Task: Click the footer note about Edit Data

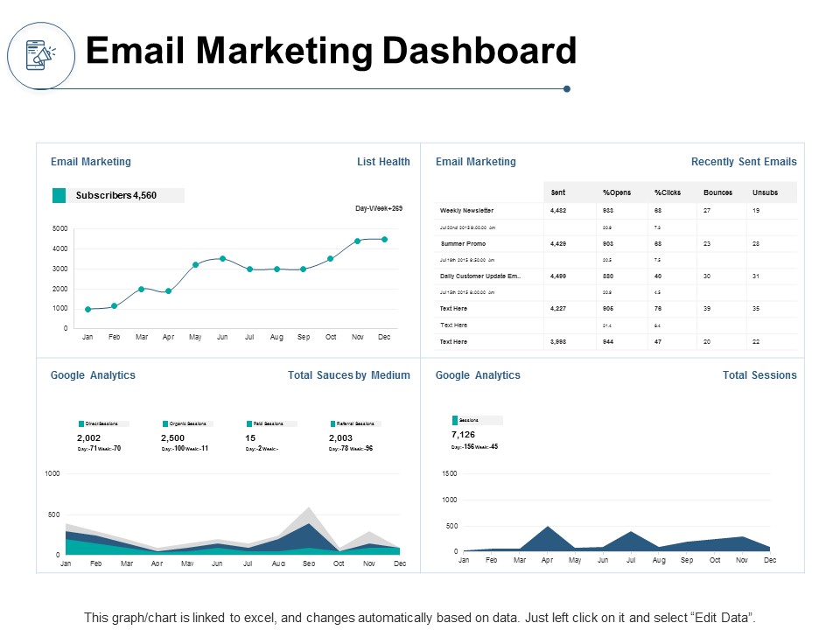Action: (420, 618)
